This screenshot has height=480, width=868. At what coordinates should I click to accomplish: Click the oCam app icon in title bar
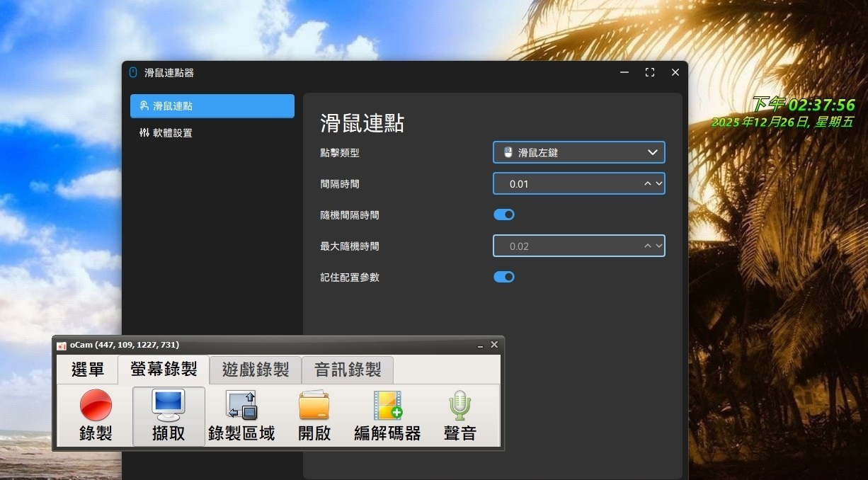coord(62,345)
